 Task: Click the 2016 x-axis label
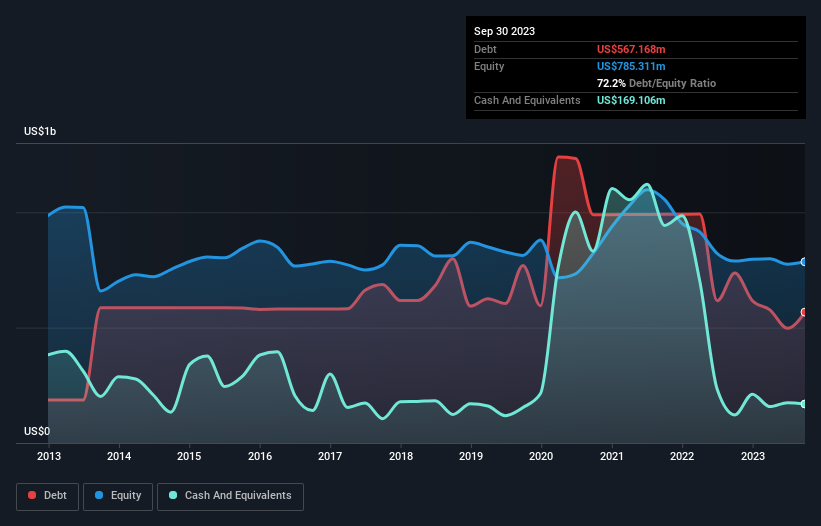click(x=260, y=456)
